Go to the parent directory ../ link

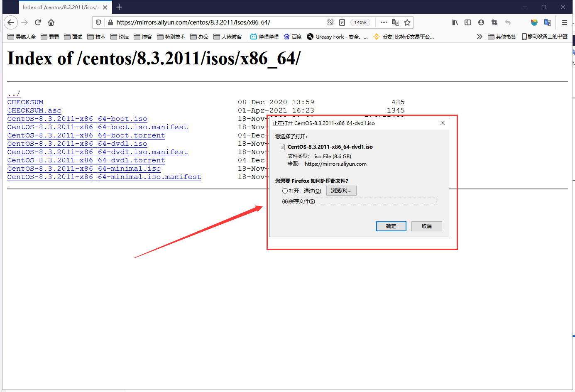[x=14, y=94]
